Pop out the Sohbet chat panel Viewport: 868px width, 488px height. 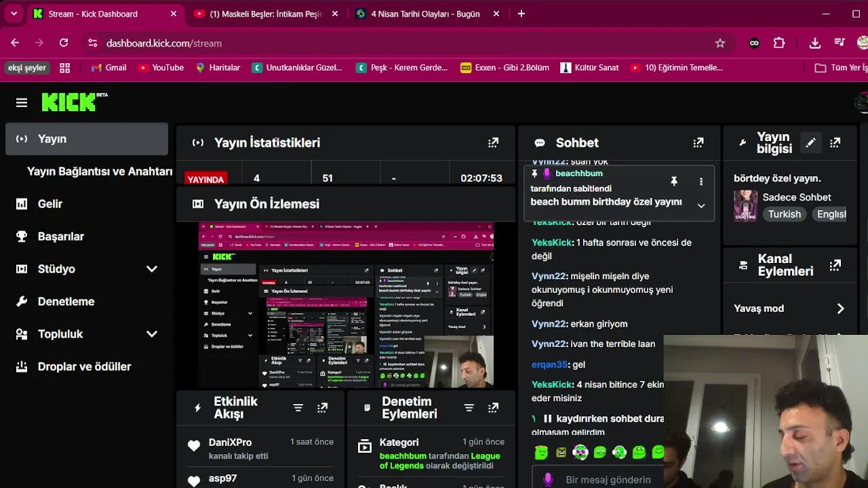click(698, 142)
